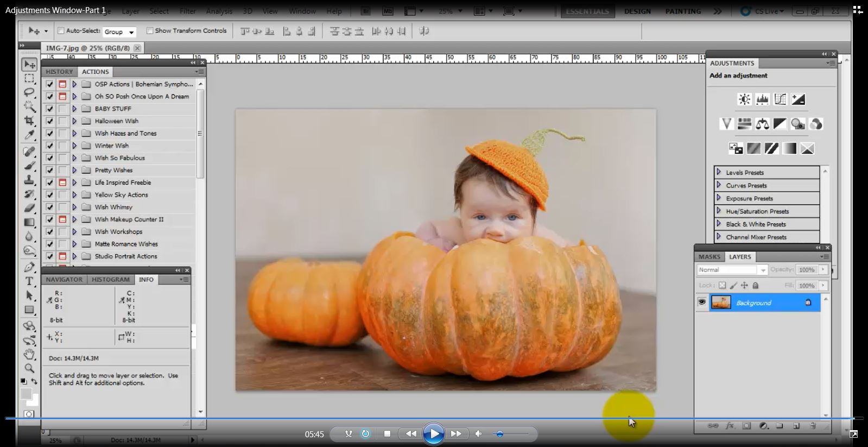The height and width of the screenshot is (447, 868).
Task: Hide the Background layer eye icon
Action: [x=702, y=303]
